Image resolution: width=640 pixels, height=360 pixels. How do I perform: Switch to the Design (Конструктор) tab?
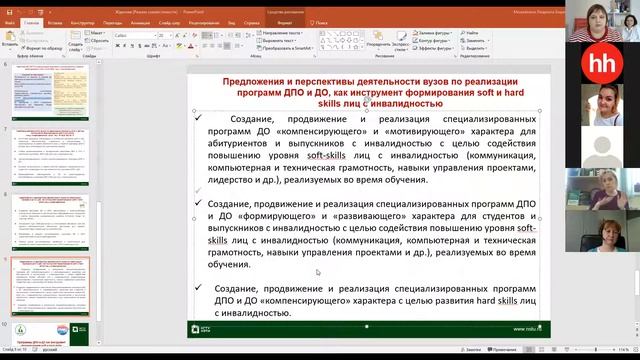pos(82,23)
